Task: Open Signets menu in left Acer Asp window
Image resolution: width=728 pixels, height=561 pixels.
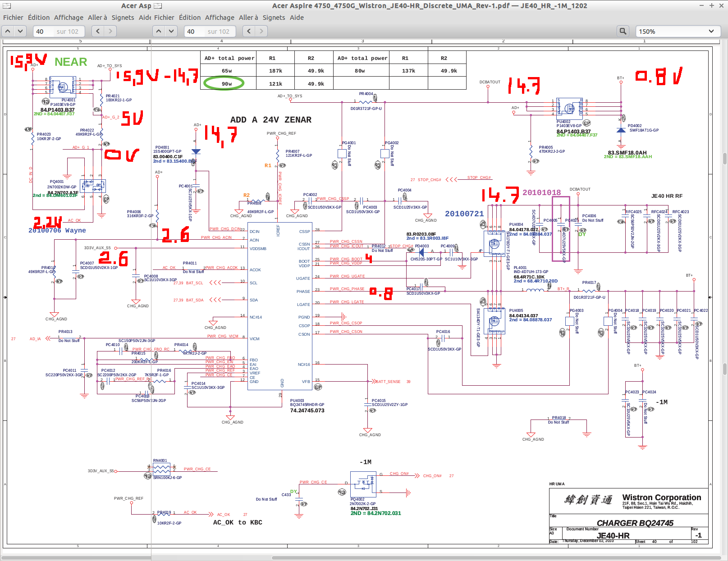Action: 123,18
